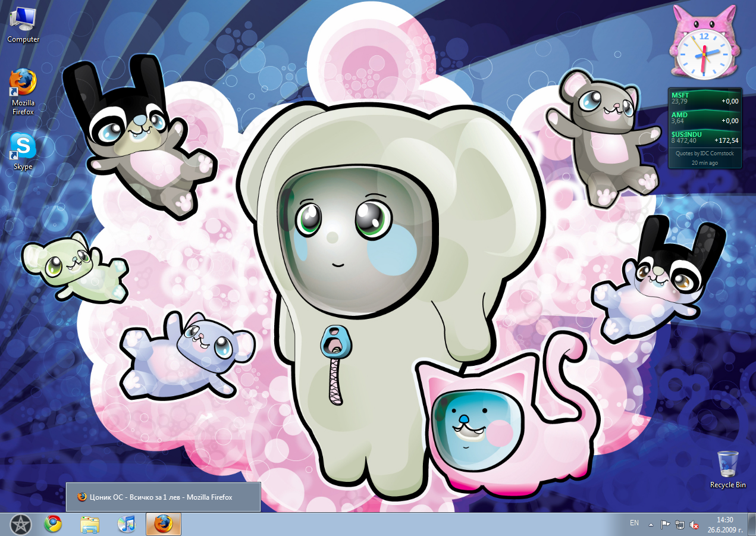756x536 pixels.
Task: Open Windows Explorer from the taskbar
Action: pyautogui.click(x=90, y=524)
